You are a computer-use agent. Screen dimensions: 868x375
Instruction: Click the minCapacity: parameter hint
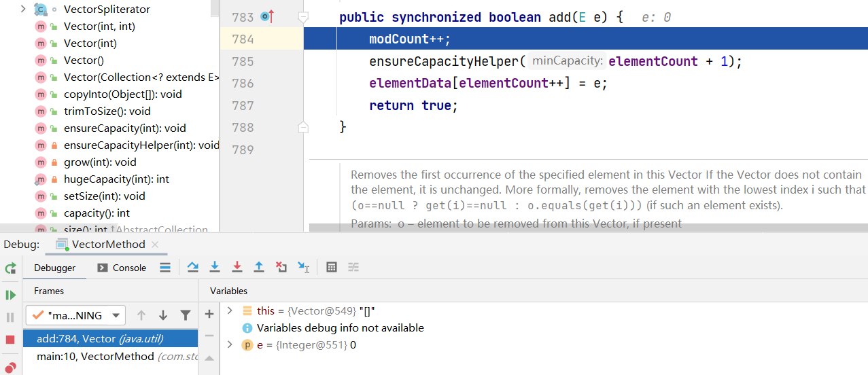click(568, 61)
